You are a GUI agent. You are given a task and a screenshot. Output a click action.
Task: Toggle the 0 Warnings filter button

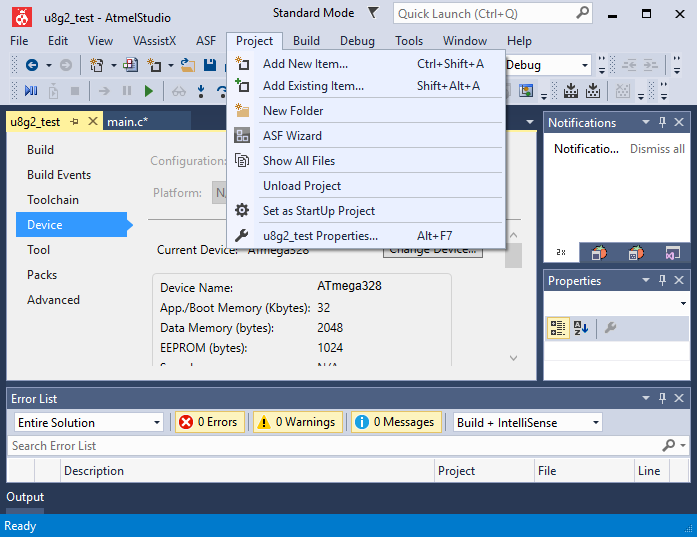click(297, 422)
